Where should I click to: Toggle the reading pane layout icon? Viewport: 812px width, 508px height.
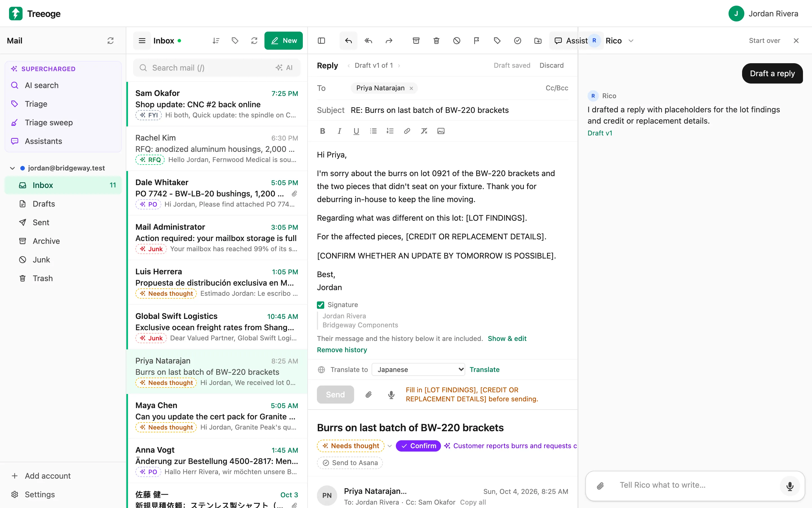321,41
